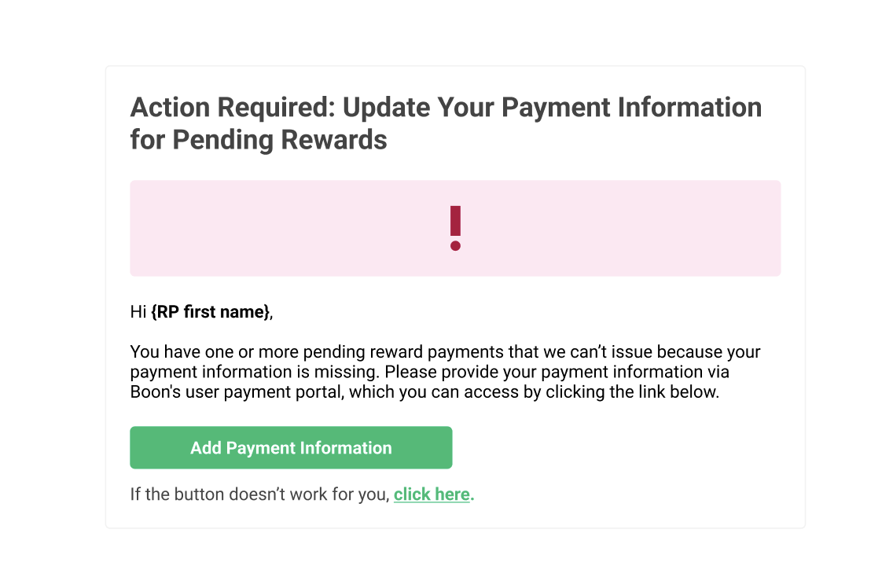
Task: Click the word "Payment" on green button
Action: 261,448
